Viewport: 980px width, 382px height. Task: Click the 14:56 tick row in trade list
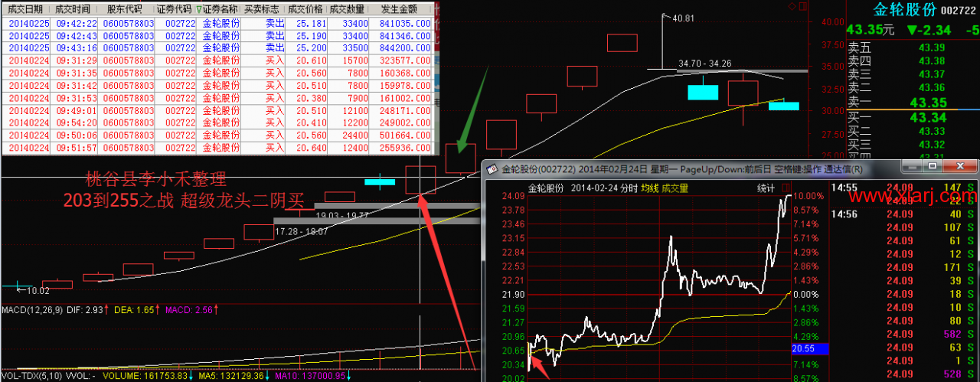[905, 214]
